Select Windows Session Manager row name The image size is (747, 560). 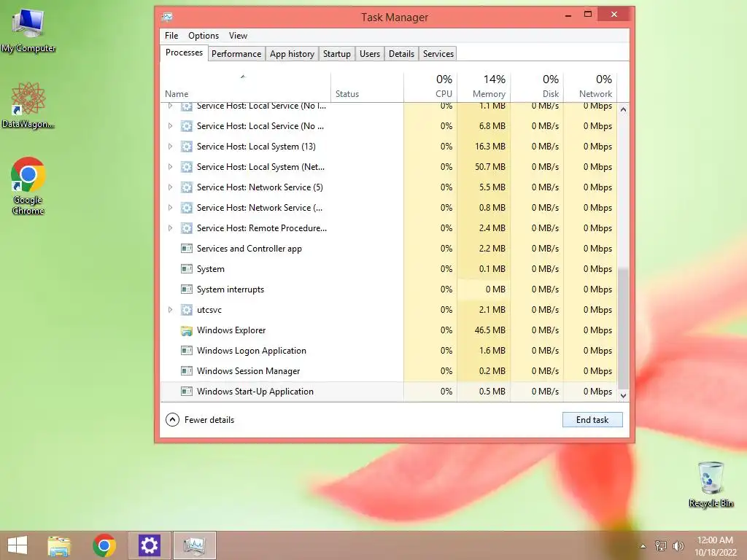[248, 371]
